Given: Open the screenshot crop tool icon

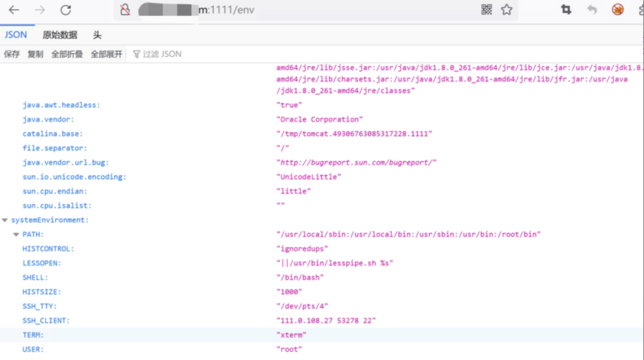Looking at the screenshot, I should click(566, 10).
